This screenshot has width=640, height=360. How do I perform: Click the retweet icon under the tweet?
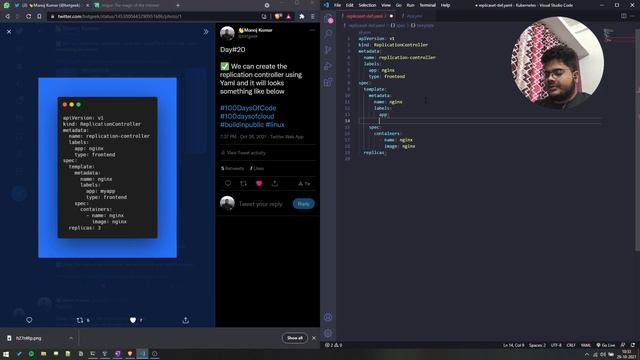point(243,184)
